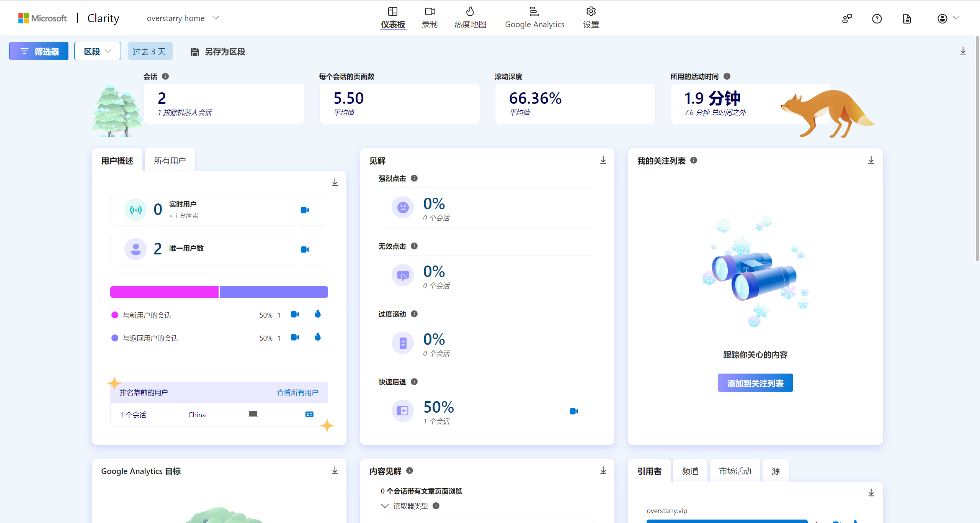
Task: Click the page vertical scrollbar
Action: tap(977, 149)
